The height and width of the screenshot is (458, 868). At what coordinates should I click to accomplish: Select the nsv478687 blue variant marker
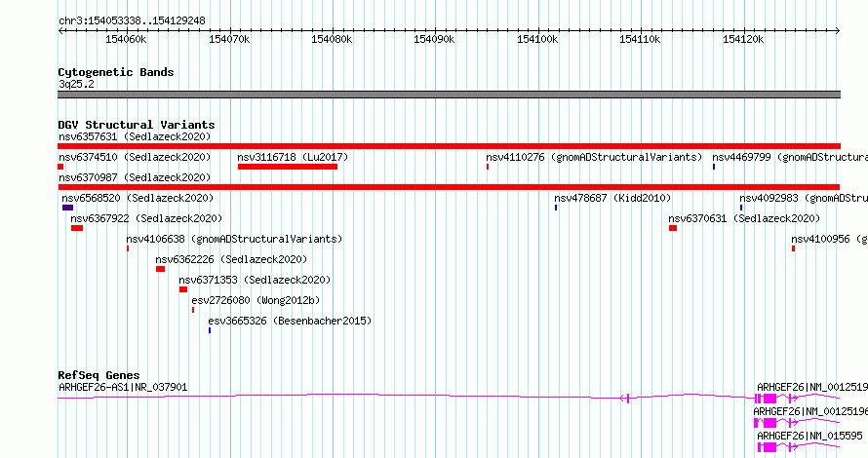pyautogui.click(x=556, y=208)
